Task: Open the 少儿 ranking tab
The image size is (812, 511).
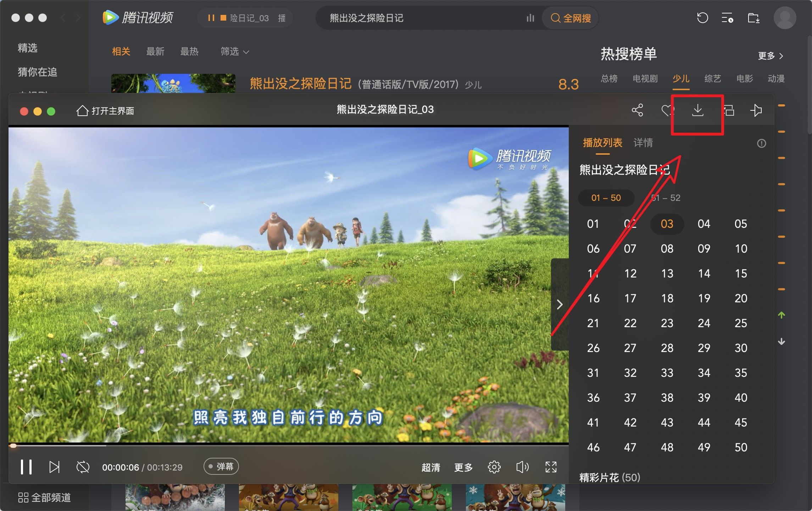Action: (x=681, y=78)
